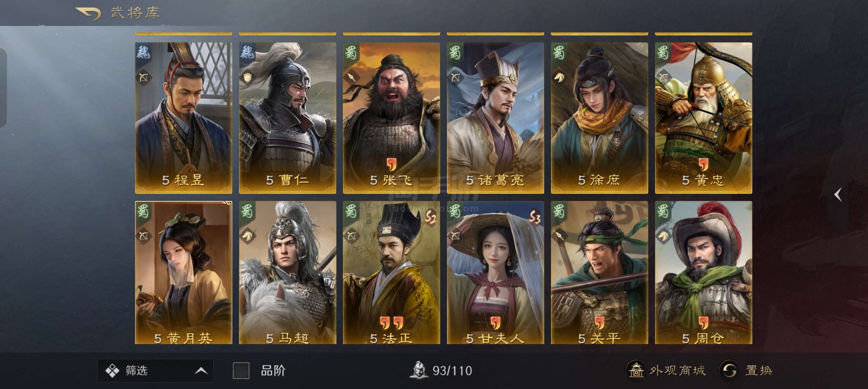Click the 置换 exchange icon
Viewport: 868px width, 389px height.
point(729,370)
